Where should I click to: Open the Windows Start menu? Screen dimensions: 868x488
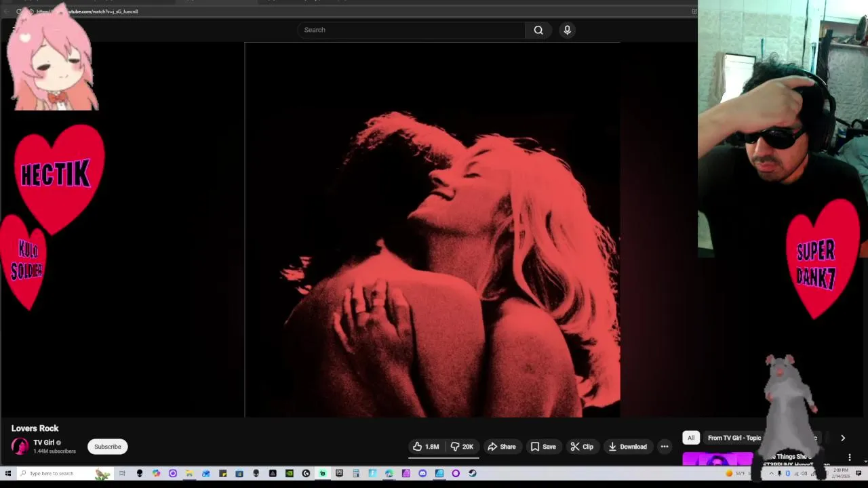pyautogui.click(x=8, y=473)
